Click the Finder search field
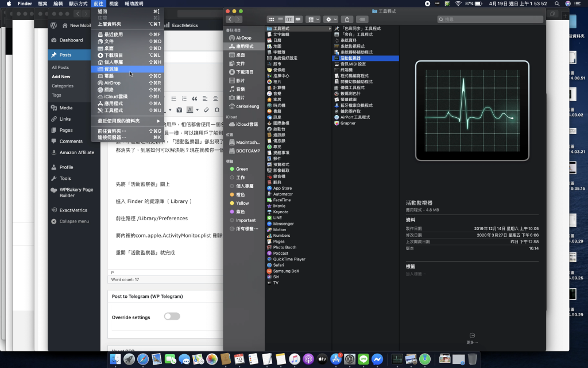The width and height of the screenshot is (588, 368). 490,19
